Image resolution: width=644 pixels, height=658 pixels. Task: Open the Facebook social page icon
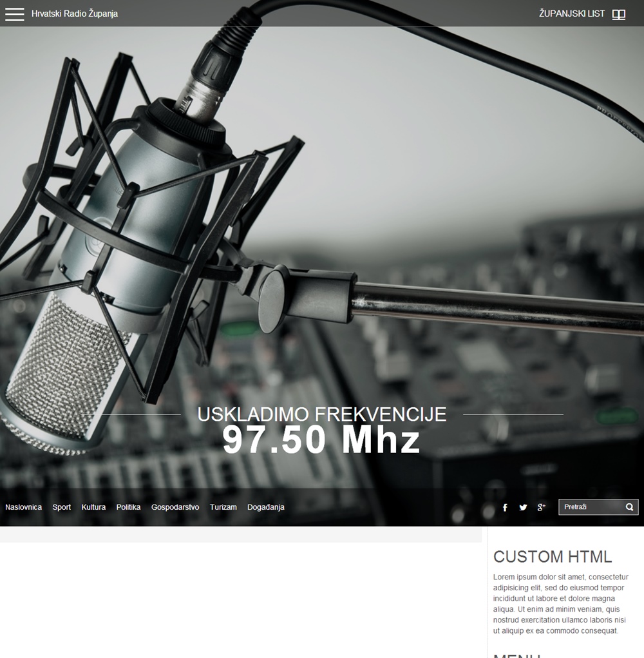(x=505, y=508)
